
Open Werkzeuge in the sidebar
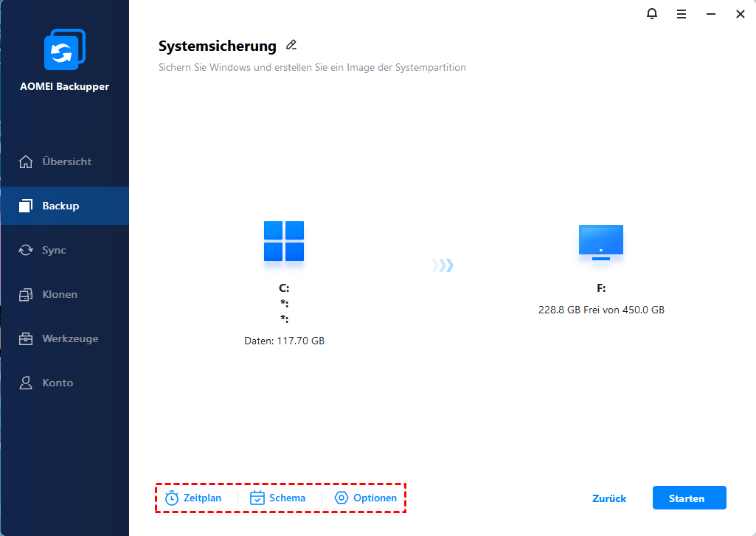65,338
